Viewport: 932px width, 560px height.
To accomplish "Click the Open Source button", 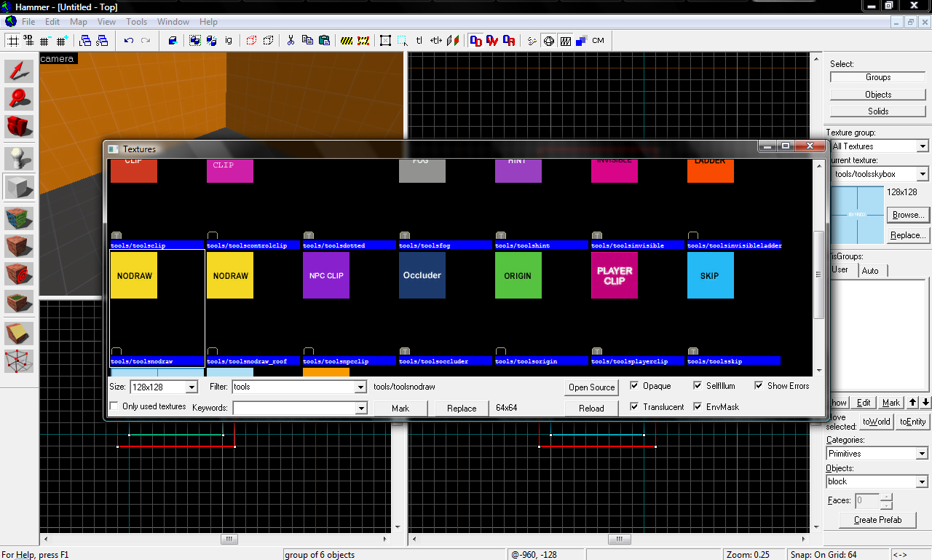I will tap(591, 387).
